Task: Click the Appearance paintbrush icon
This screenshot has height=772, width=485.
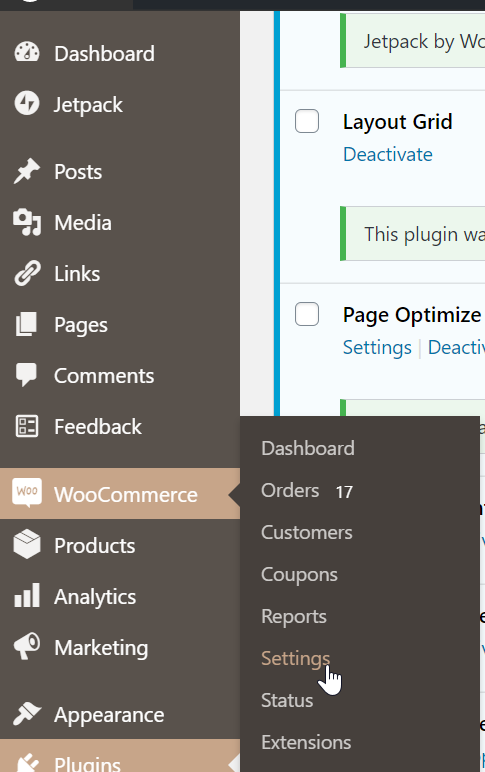Action: [x=27, y=714]
